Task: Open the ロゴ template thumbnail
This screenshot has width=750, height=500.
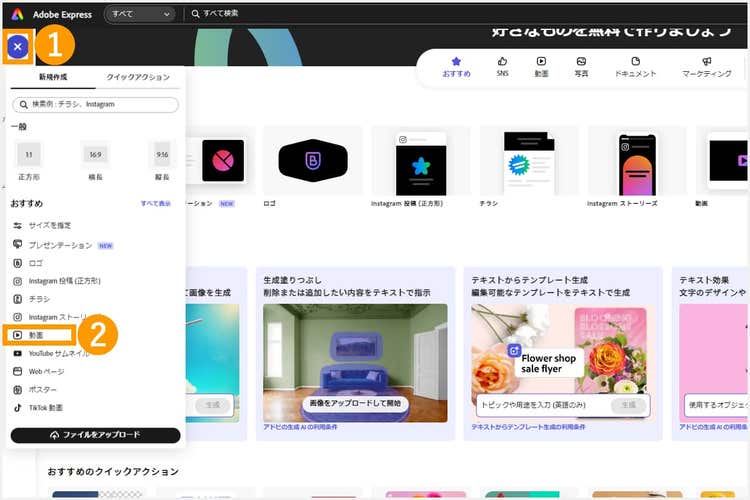Action: coord(313,161)
